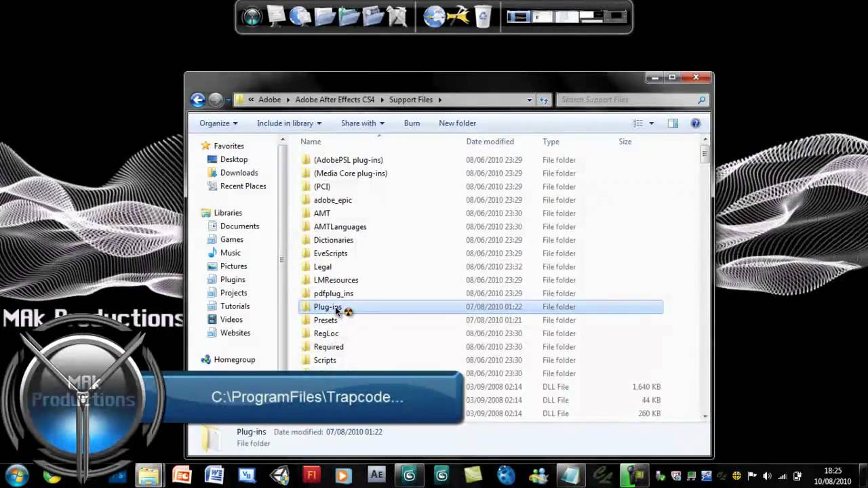Click the Adobe breadcrumb segment

tap(269, 100)
